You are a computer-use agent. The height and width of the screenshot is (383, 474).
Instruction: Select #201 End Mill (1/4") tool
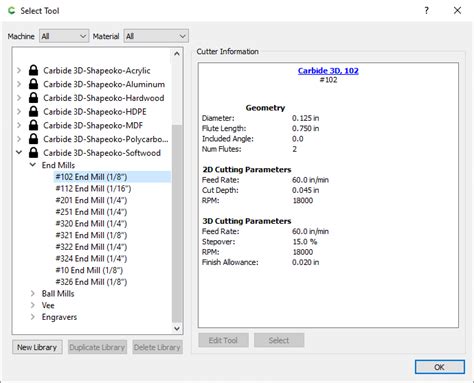tap(91, 200)
